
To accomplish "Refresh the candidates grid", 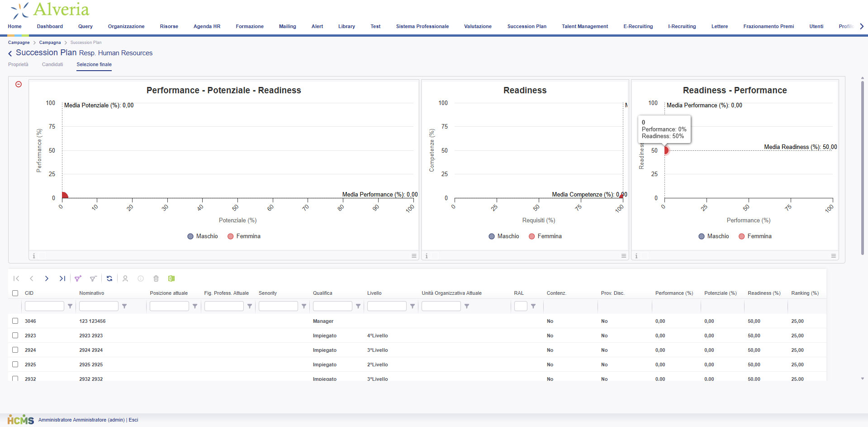I will pos(109,278).
